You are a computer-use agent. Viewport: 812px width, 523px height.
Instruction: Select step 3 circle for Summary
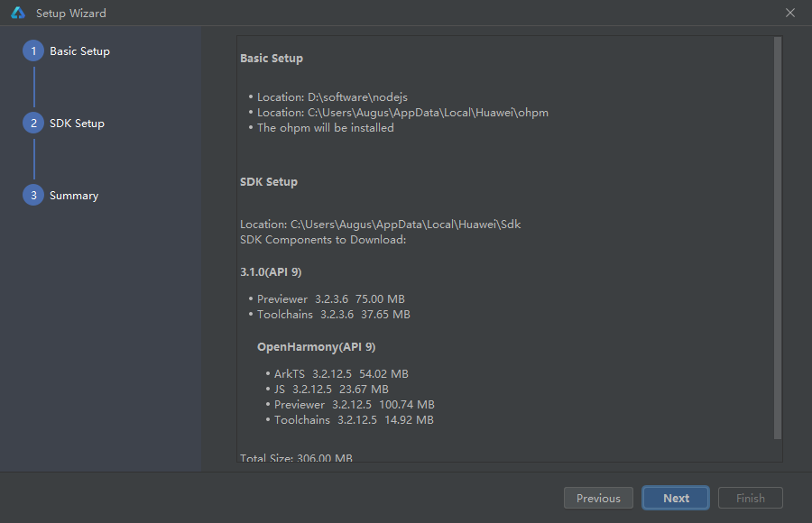point(33,195)
